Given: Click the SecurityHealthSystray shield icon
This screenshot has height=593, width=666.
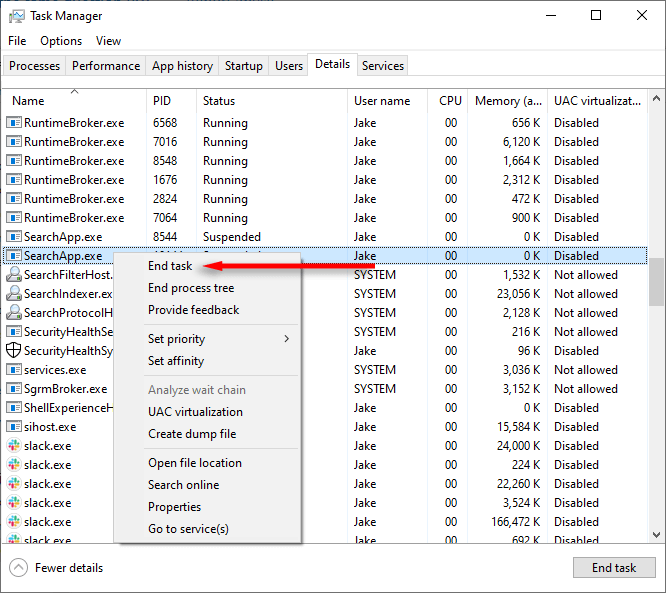Looking at the screenshot, I should [14, 351].
